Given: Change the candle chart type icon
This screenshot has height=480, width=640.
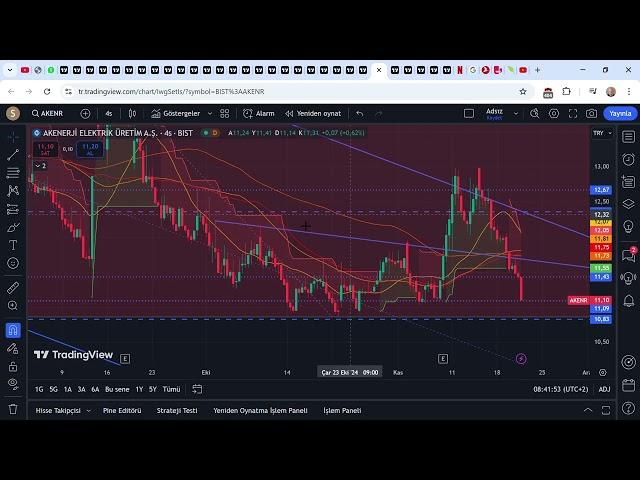Looking at the screenshot, I should 132,113.
